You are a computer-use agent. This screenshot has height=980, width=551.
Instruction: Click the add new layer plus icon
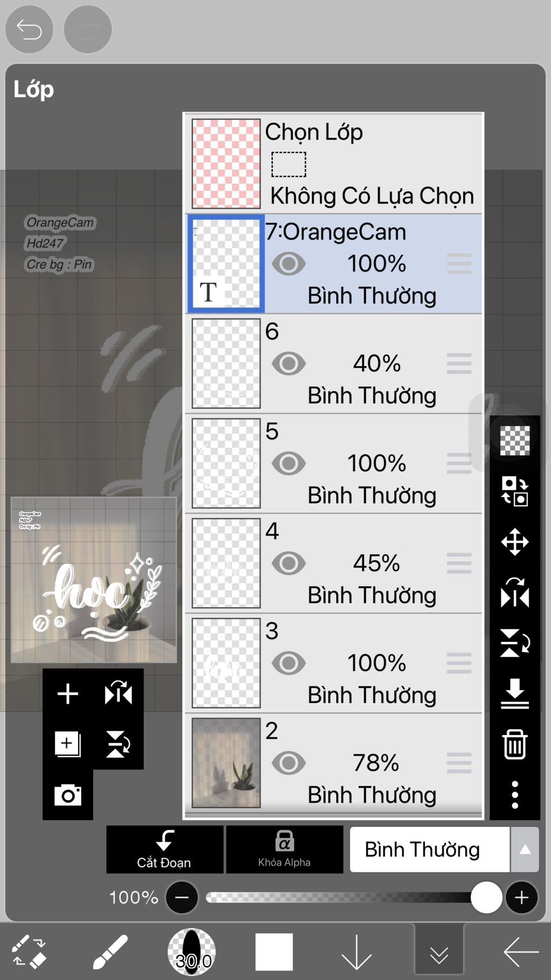[68, 694]
